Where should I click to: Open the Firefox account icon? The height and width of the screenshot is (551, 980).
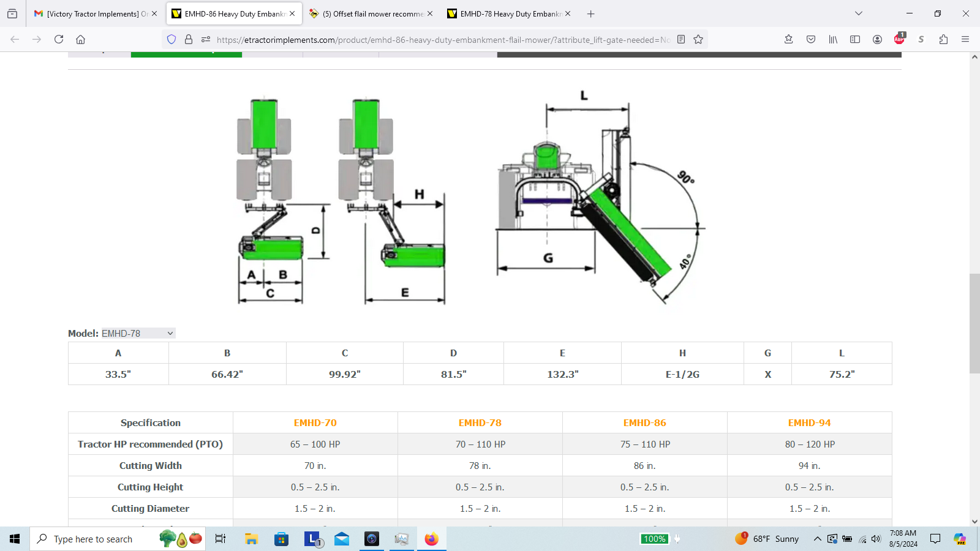877,39
